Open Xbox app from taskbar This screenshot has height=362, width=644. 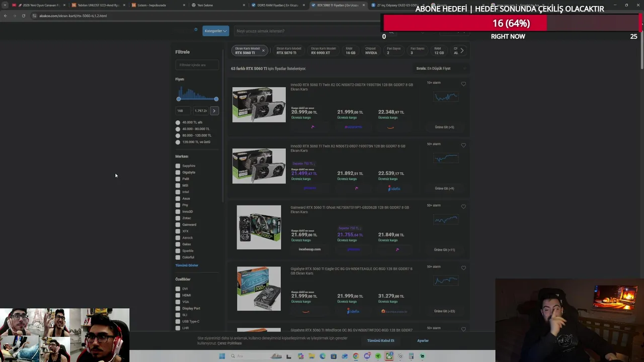pos(389,356)
